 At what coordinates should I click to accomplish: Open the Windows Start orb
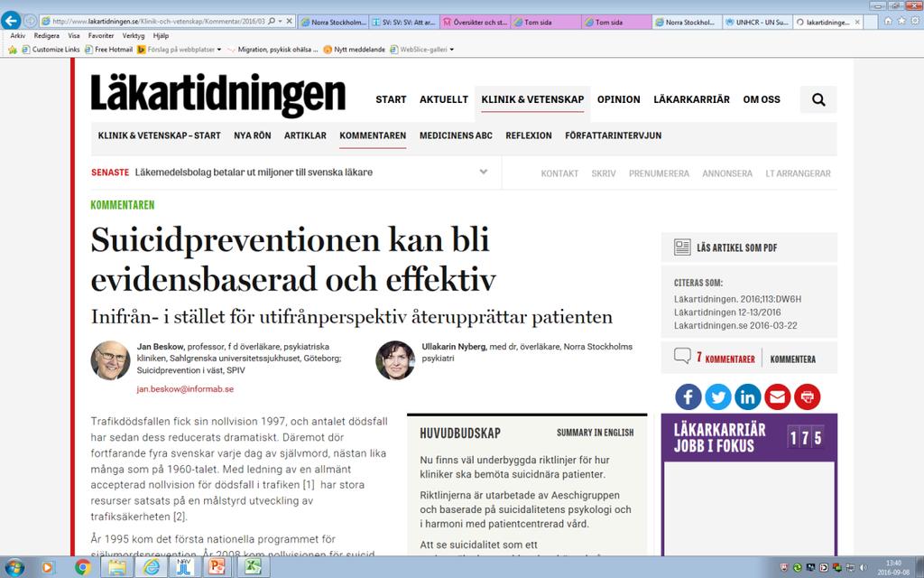14,567
